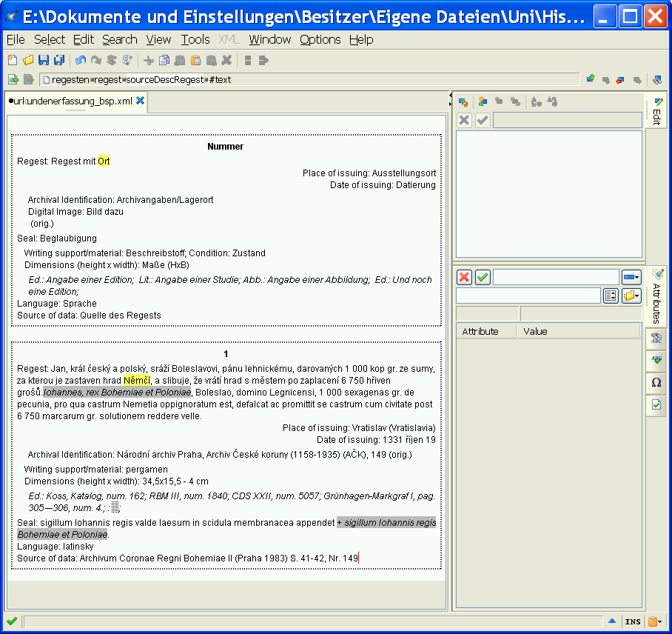This screenshot has width=672, height=634.
Task: Click the highlighted word 'Němčí'
Action: coord(137,381)
